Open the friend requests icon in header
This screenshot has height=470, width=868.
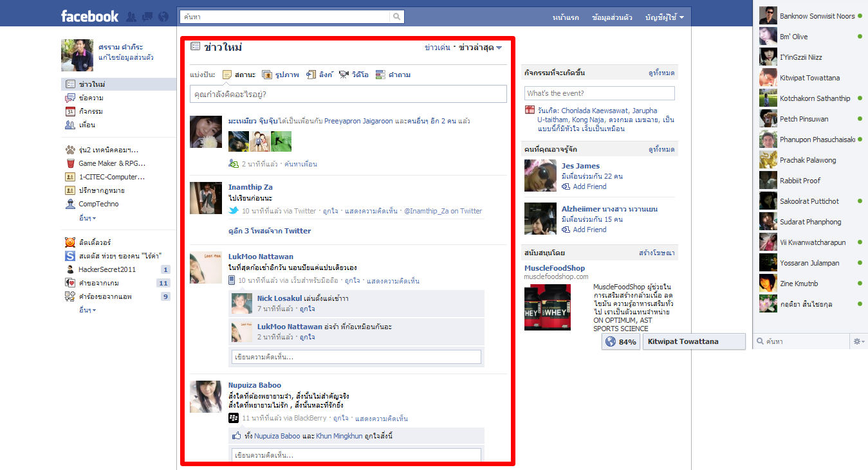[x=131, y=17]
